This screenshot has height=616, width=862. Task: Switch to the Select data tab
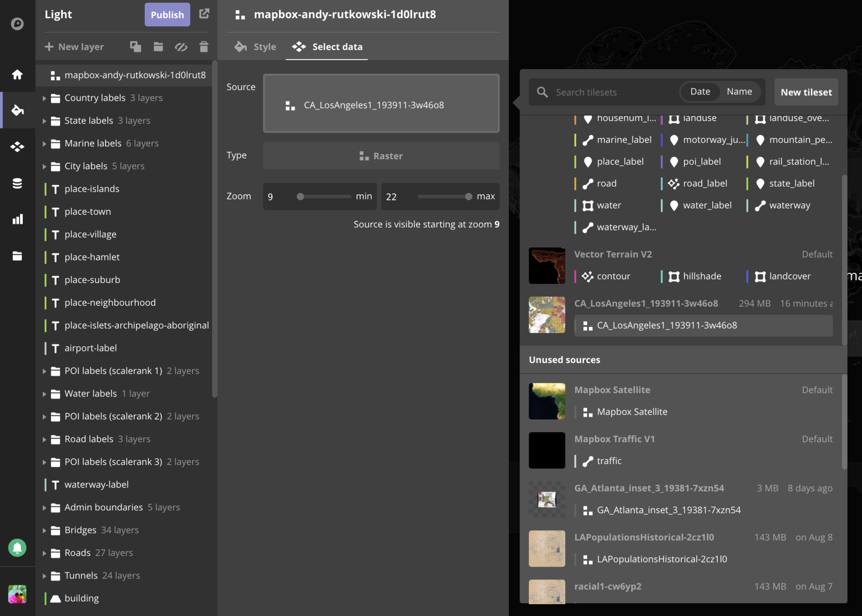[327, 47]
